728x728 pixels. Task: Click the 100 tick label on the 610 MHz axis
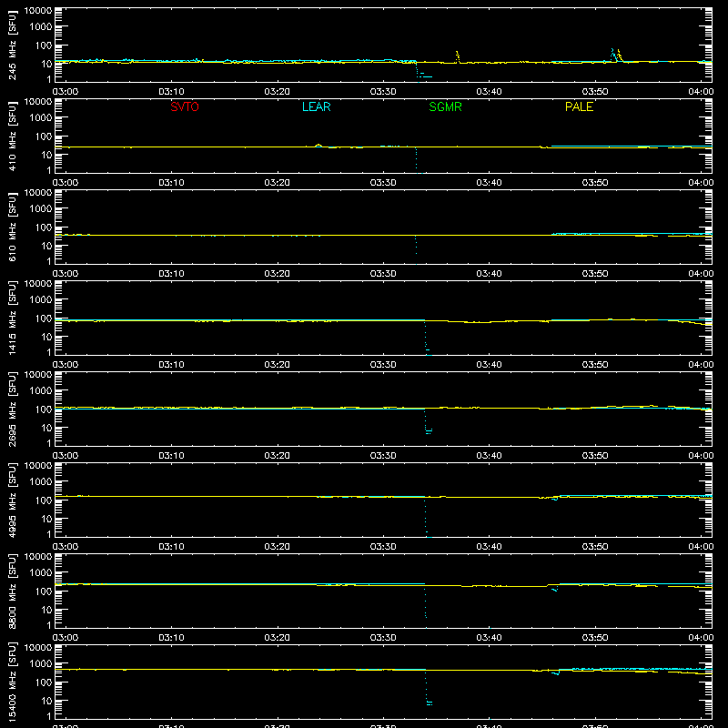44,227
